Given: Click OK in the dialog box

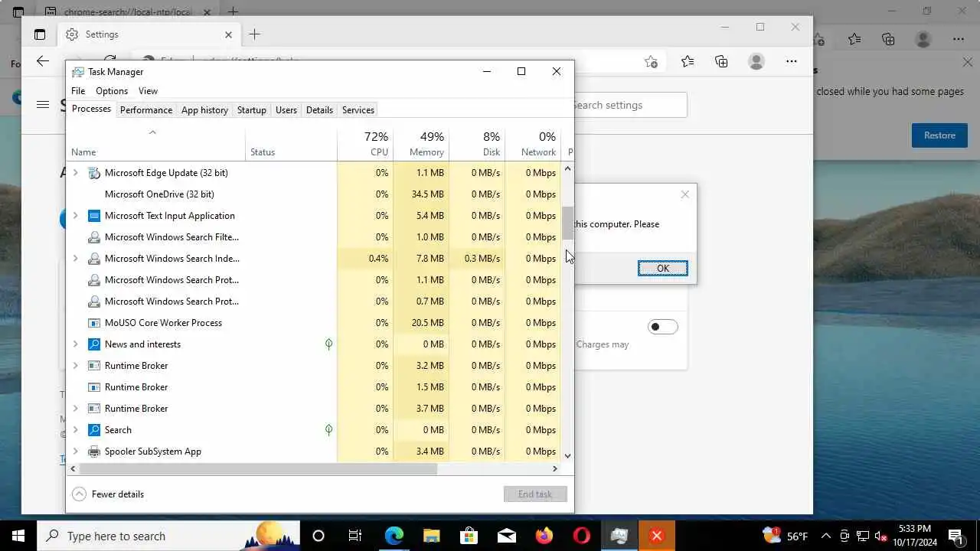Looking at the screenshot, I should coord(663,268).
